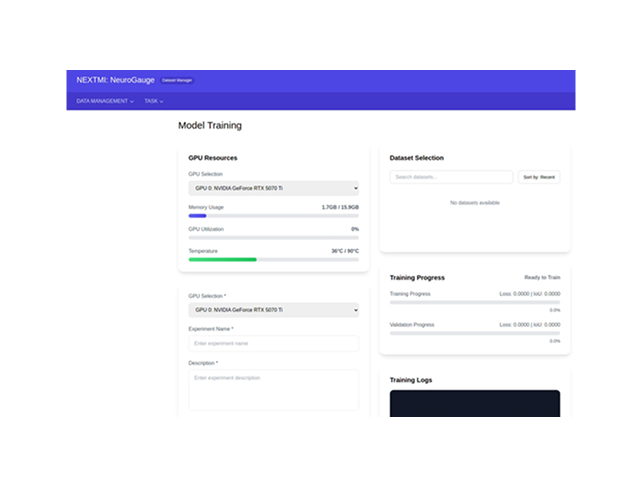Click the Dataset Selection card title
Viewport: 642px width, 487px height.
coord(416,158)
